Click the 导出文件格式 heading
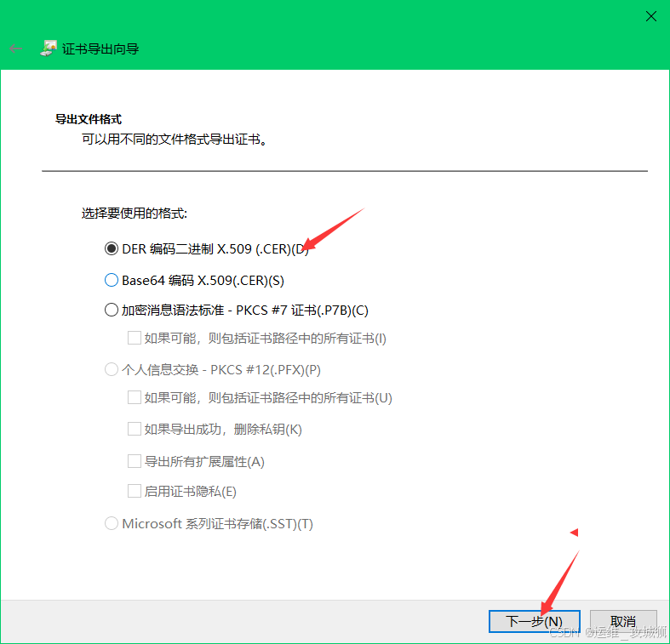Screen dimensions: 670x644 [x=89, y=119]
